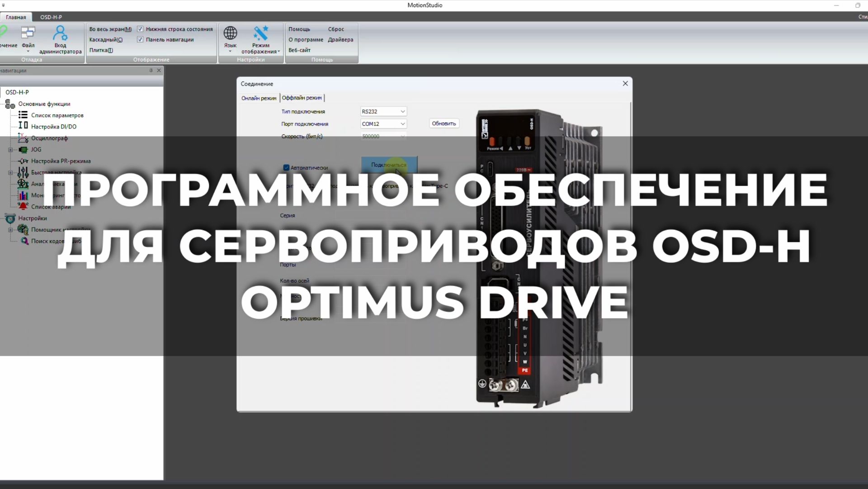Click the servo drive image
The height and width of the screenshot is (489, 868).
[x=540, y=258]
